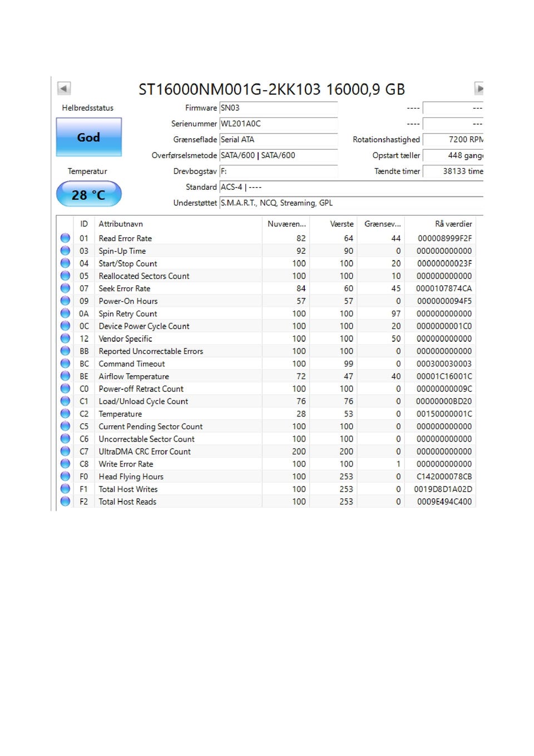Click the raw value 0009E494C400
Screen dimensions: 534x756
point(444,502)
